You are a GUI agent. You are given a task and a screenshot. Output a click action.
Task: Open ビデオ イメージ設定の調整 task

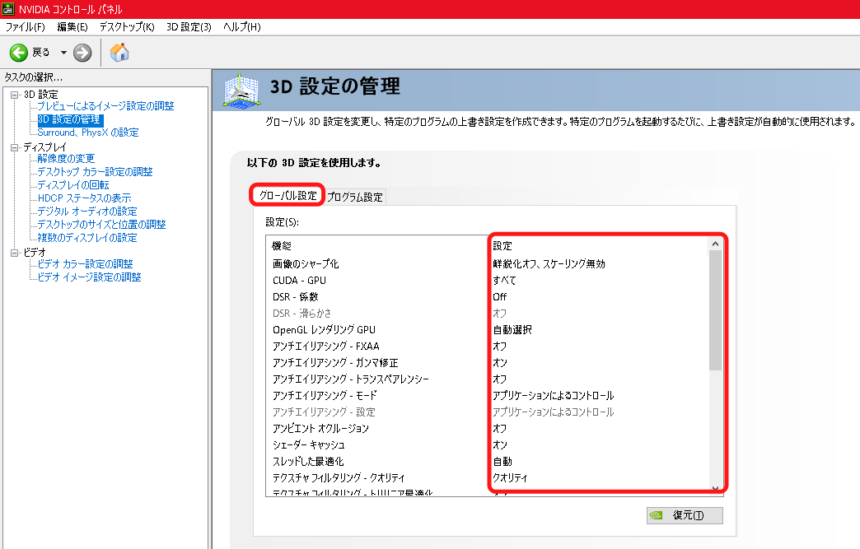point(89,277)
